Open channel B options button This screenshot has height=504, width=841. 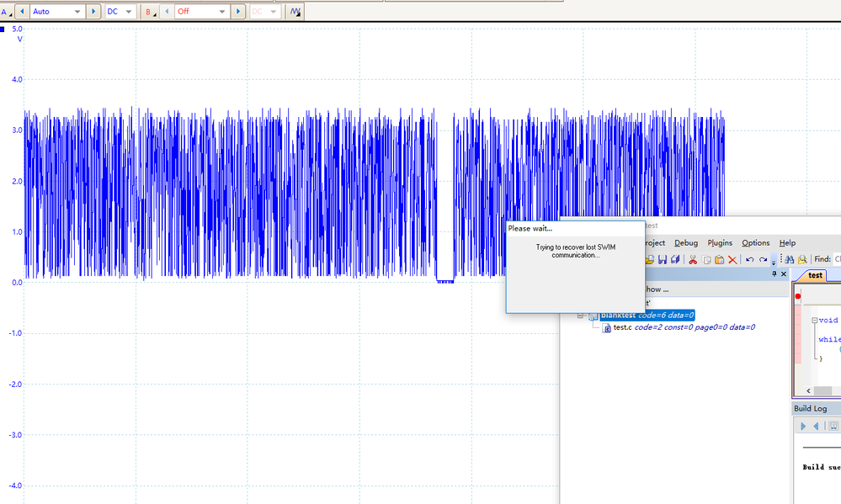tap(151, 11)
